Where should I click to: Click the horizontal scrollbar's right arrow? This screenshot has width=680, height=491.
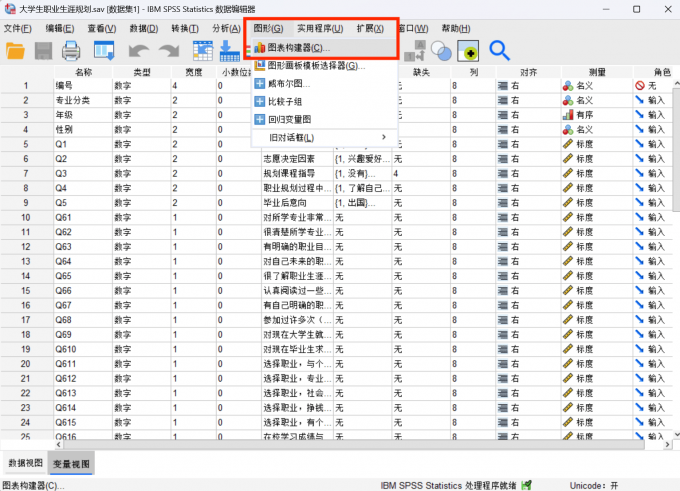667,444
